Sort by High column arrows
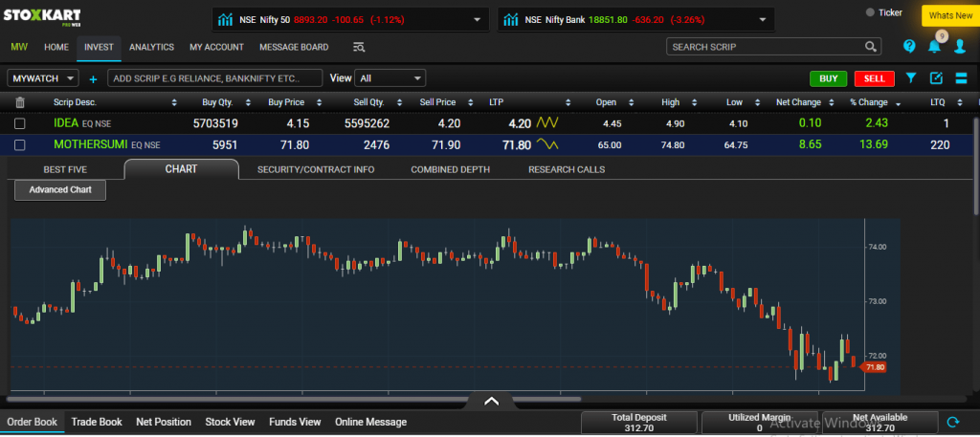 click(693, 102)
